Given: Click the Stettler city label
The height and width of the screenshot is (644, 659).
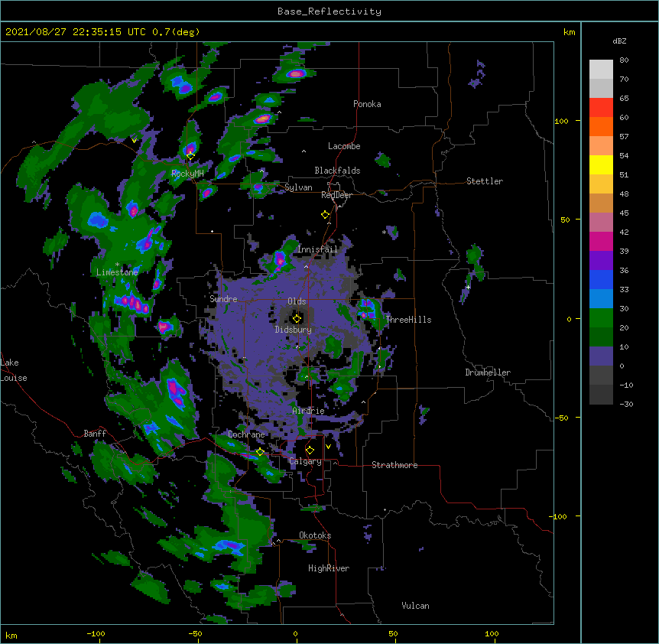Looking at the screenshot, I should [485, 181].
